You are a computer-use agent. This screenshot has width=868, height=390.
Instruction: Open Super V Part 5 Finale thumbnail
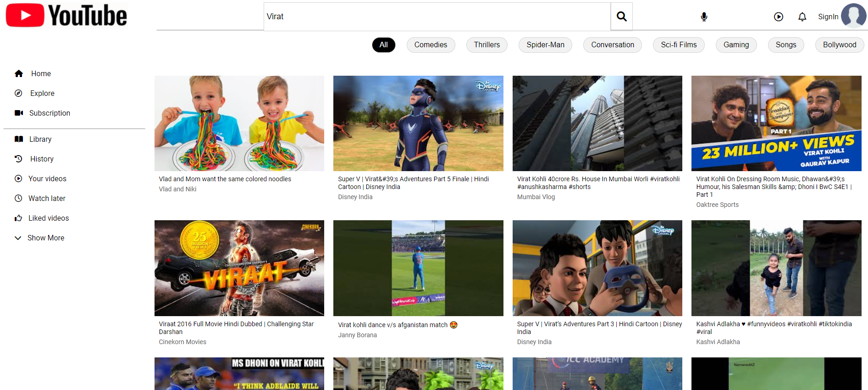418,123
